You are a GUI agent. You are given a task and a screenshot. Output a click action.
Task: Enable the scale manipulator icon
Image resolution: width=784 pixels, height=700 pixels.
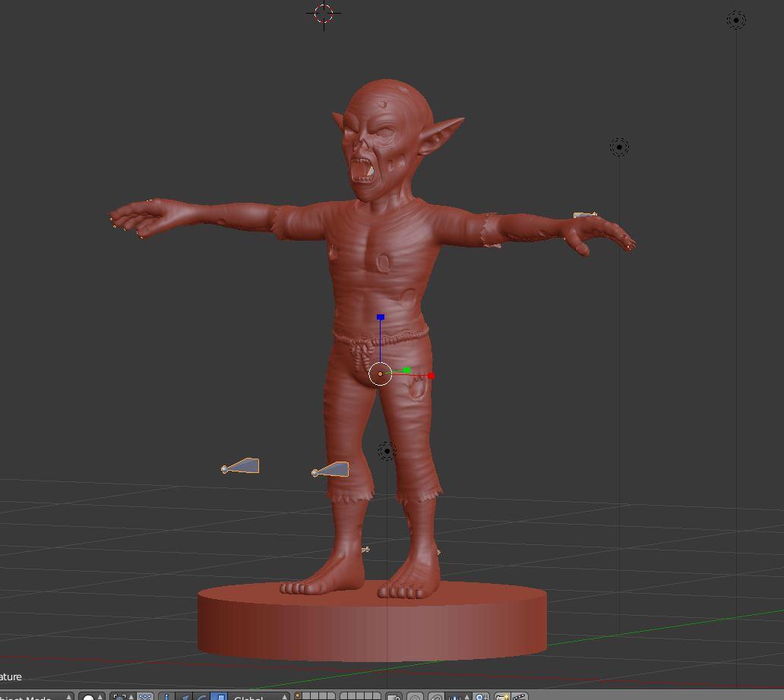219,697
